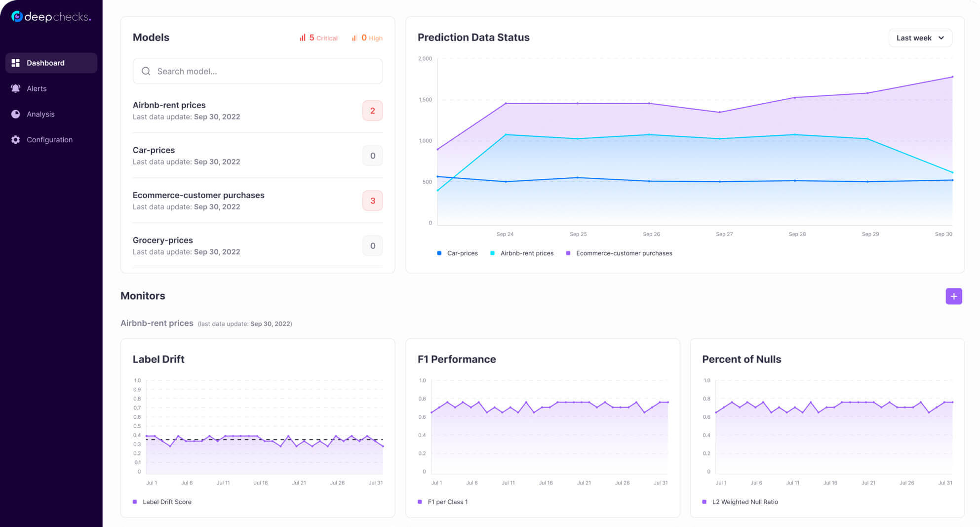Open the Alerts bell icon

16,88
